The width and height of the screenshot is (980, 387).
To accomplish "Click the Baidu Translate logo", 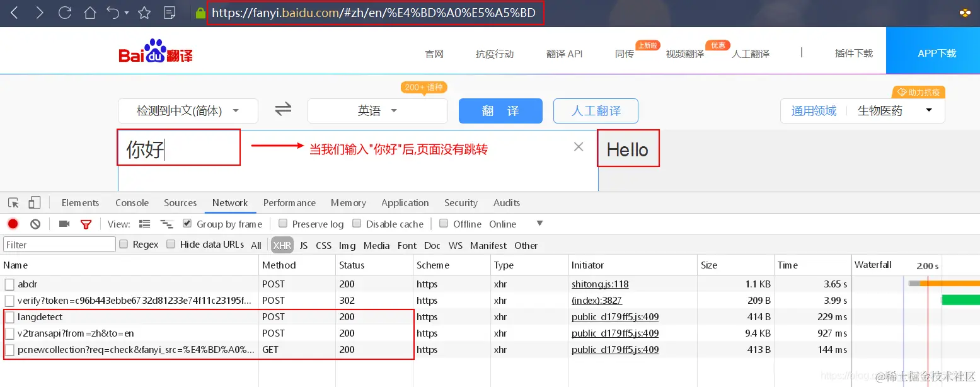I will point(156,52).
